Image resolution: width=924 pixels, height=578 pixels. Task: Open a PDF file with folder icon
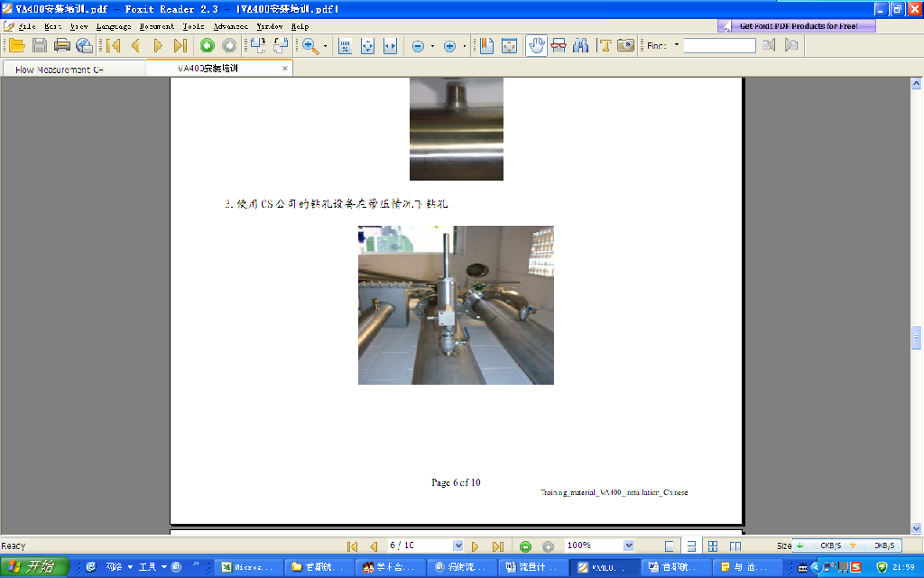[16, 45]
